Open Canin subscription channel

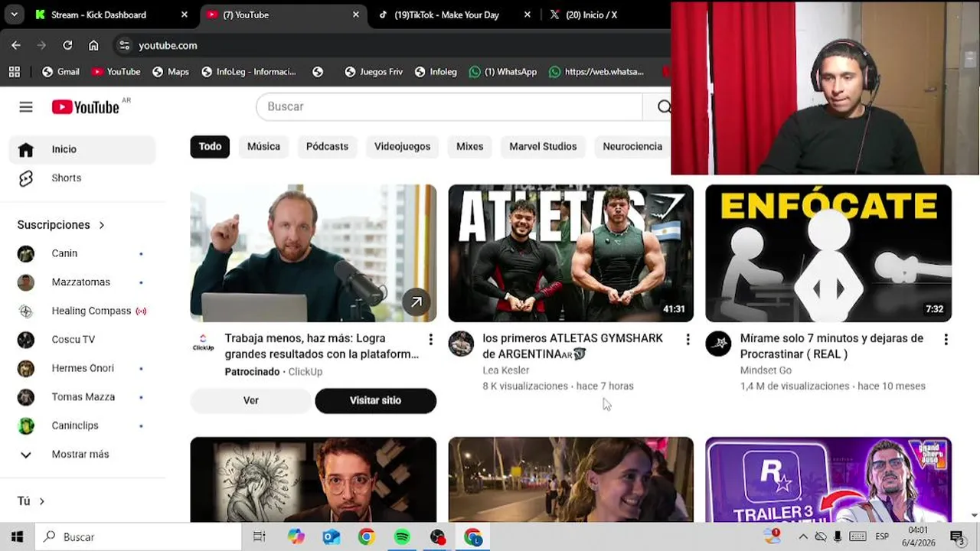point(82,253)
